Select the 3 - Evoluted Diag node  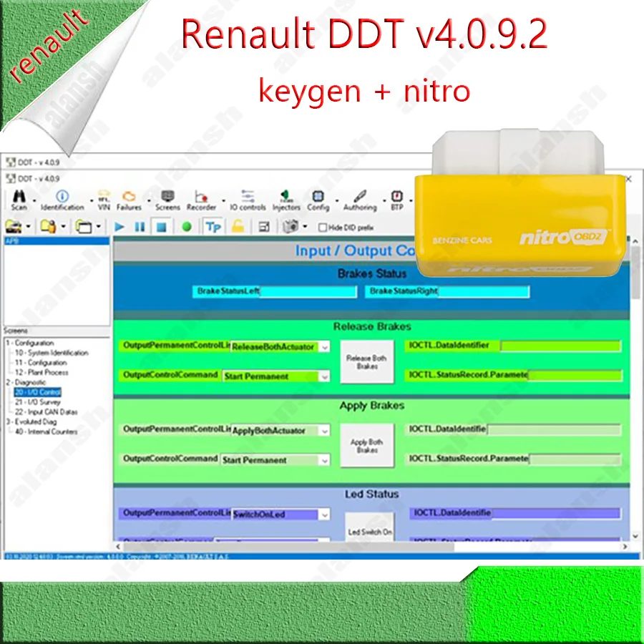[x=31, y=421]
